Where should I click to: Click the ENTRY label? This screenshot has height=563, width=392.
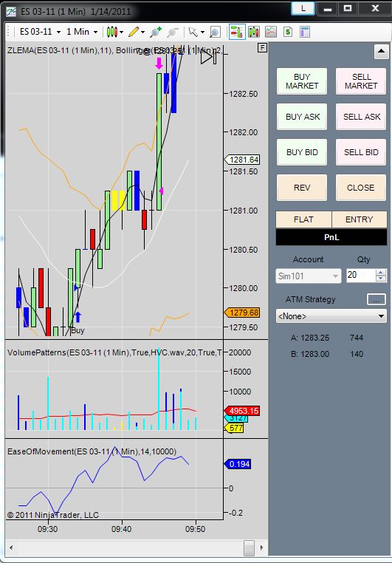tap(360, 219)
